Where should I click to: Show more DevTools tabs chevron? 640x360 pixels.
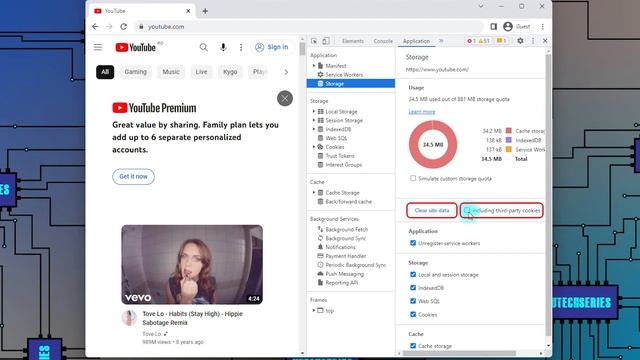(x=441, y=41)
